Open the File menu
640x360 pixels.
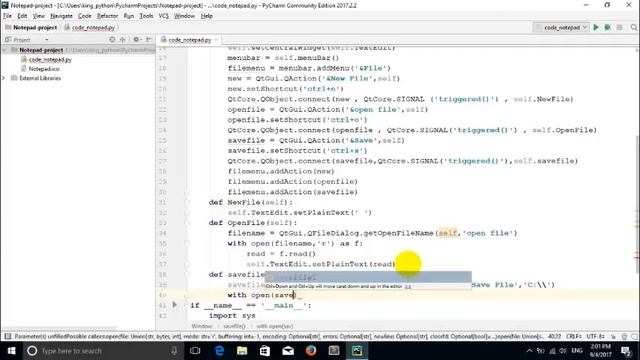(x=7, y=16)
